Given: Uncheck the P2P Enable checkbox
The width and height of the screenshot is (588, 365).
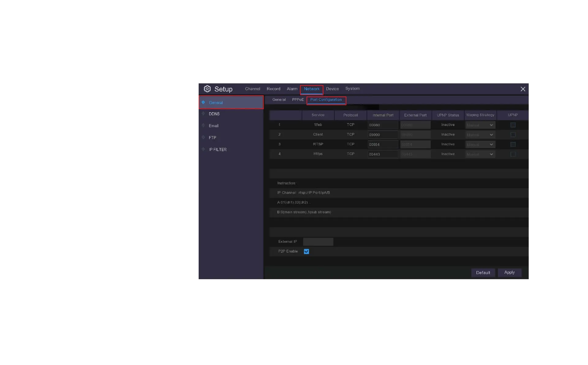Looking at the screenshot, I should (306, 252).
